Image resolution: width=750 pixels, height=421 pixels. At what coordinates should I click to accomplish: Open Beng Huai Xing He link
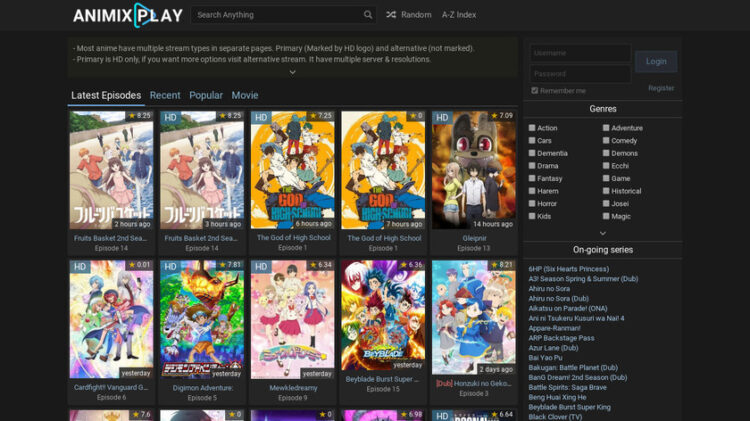click(x=557, y=397)
